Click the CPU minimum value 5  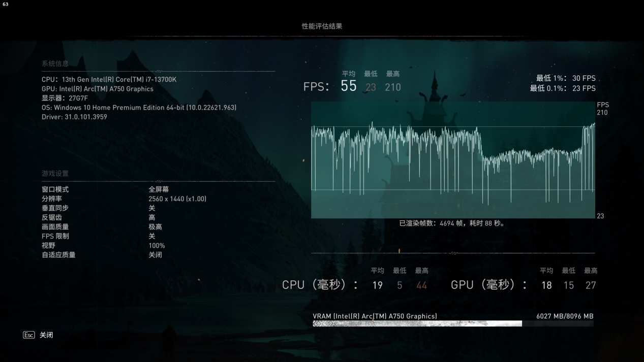coord(400,285)
